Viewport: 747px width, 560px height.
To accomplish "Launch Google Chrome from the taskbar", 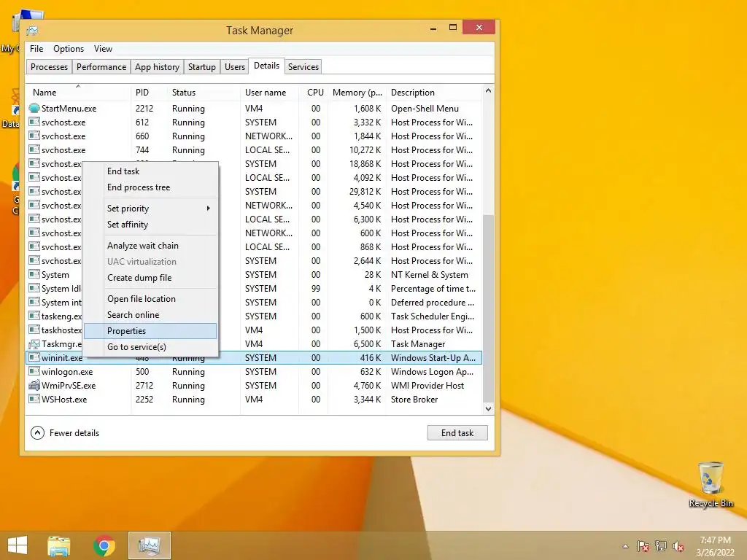I will [x=104, y=545].
